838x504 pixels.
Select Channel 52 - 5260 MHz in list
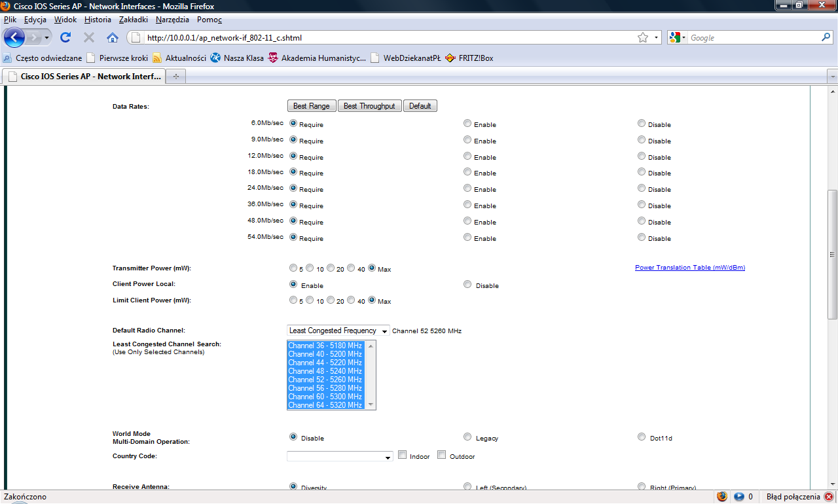(x=327, y=380)
